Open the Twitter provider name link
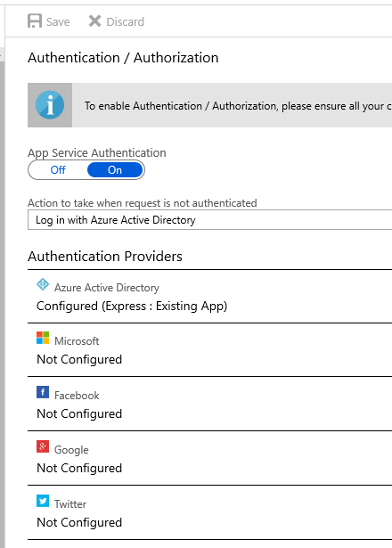 click(x=70, y=504)
